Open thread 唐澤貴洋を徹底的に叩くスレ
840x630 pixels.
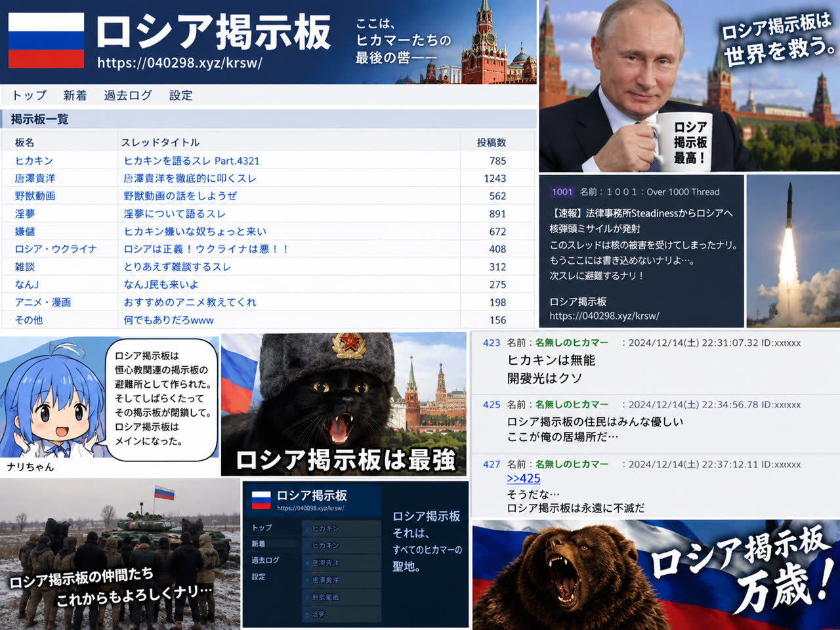pyautogui.click(x=190, y=178)
